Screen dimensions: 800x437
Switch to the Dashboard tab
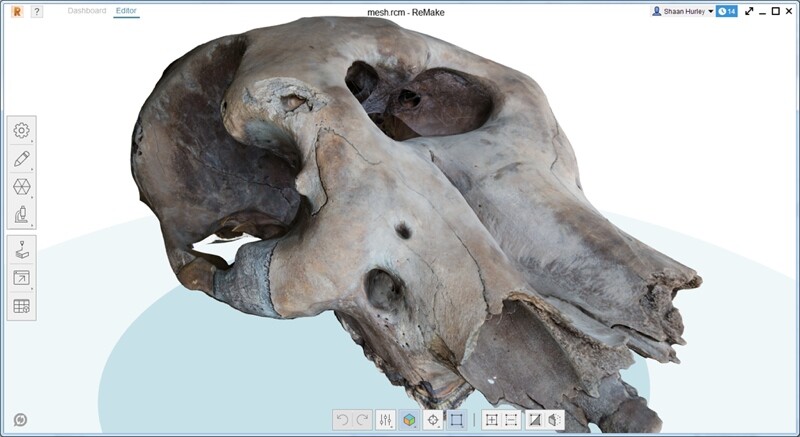coord(86,11)
